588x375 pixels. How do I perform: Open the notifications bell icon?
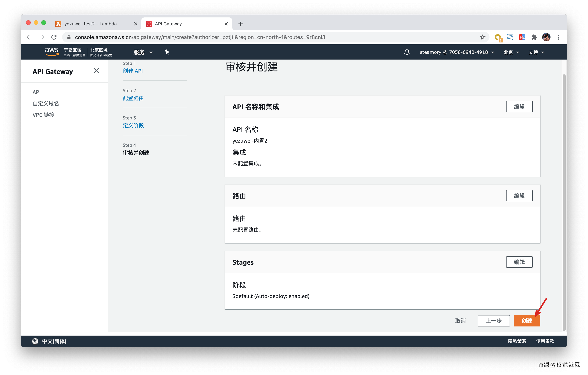pyautogui.click(x=407, y=52)
